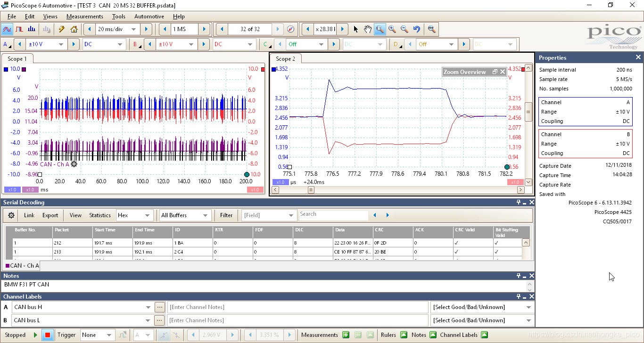
Task: Open the Tools menu
Action: click(x=119, y=16)
